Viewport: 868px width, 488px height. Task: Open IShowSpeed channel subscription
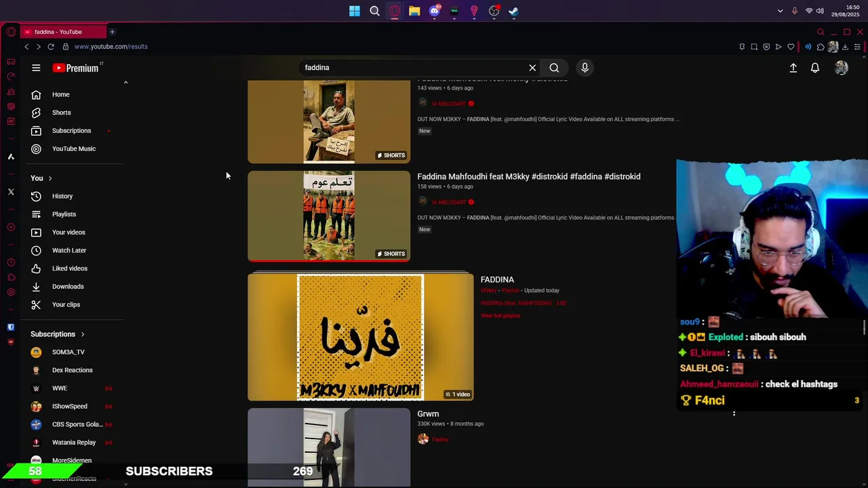75,406
